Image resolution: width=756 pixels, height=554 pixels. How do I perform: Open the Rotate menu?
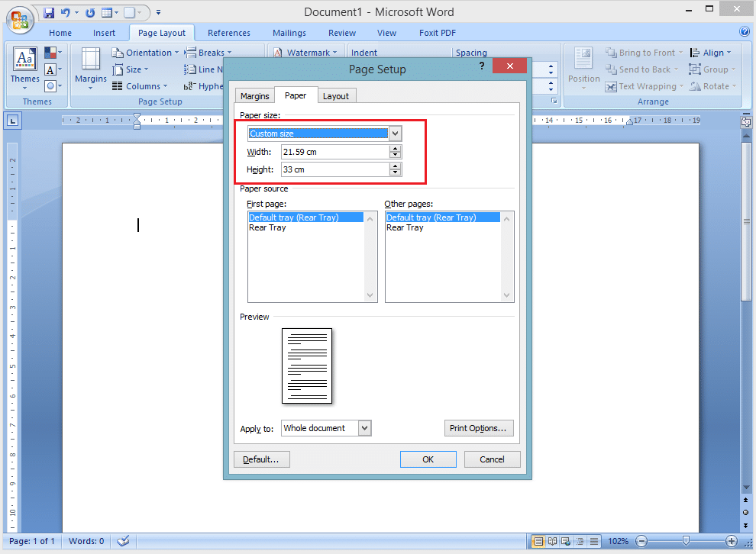coord(712,86)
